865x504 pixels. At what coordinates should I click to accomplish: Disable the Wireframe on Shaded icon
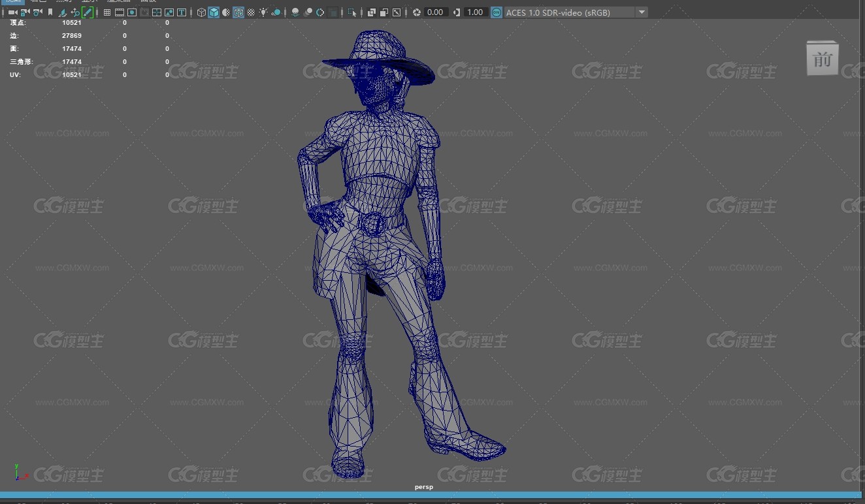click(238, 12)
